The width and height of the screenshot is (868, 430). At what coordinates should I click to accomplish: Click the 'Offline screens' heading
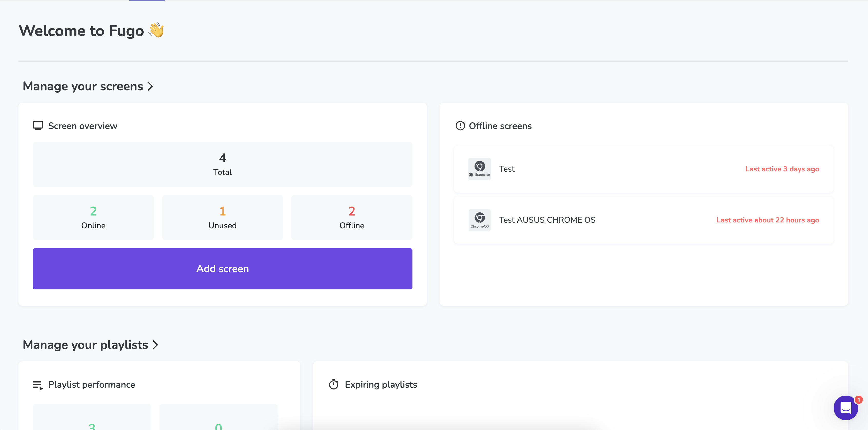(x=500, y=126)
